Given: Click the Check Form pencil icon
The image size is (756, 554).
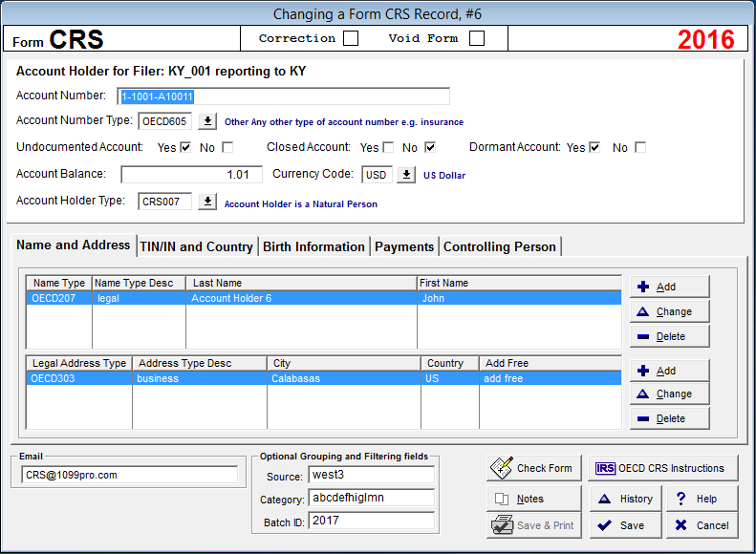Looking at the screenshot, I should pos(502,468).
